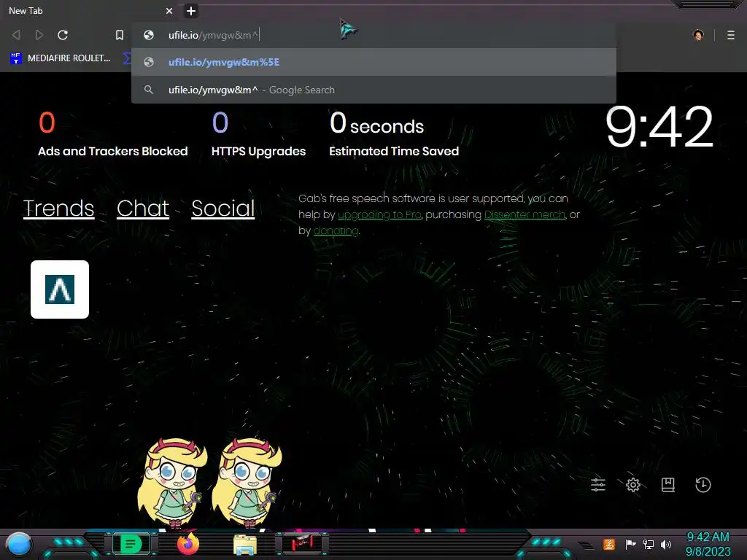Follow donating link
The height and width of the screenshot is (560, 747).
(x=336, y=231)
